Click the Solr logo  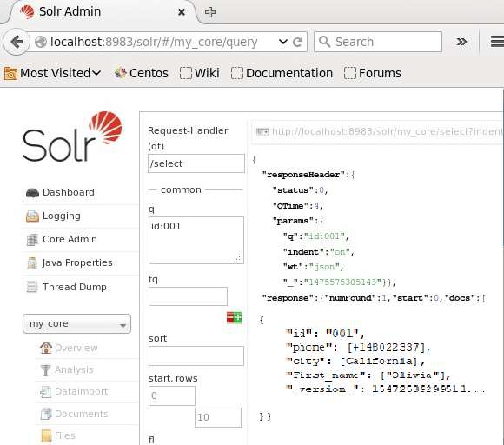tap(72, 136)
